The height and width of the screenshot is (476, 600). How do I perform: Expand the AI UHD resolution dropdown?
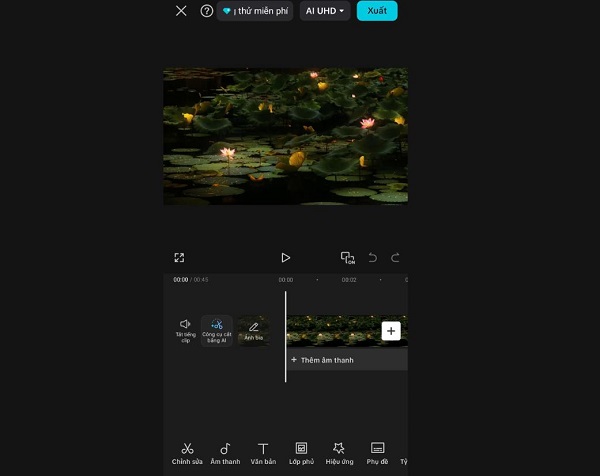coord(325,11)
